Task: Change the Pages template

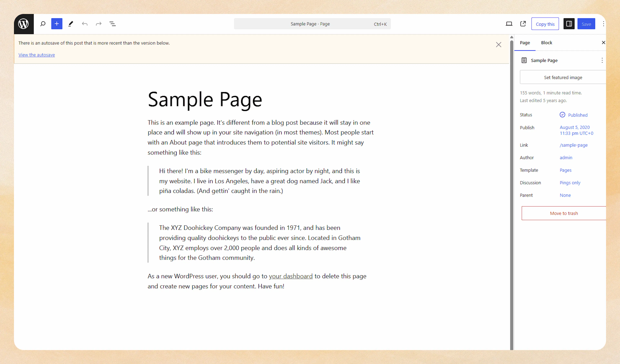Action: [565, 170]
